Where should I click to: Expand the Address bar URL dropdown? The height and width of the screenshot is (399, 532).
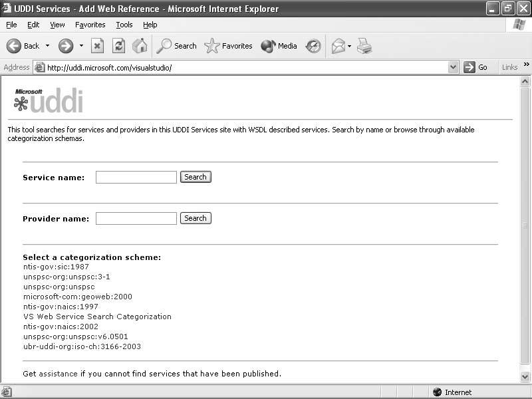pyautogui.click(x=453, y=67)
